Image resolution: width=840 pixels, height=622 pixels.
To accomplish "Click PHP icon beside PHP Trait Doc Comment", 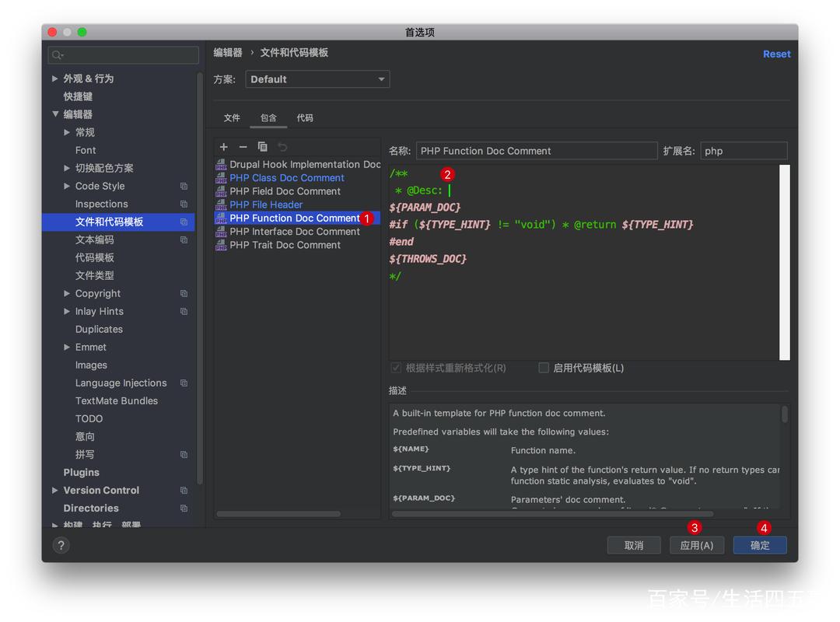I will point(221,245).
